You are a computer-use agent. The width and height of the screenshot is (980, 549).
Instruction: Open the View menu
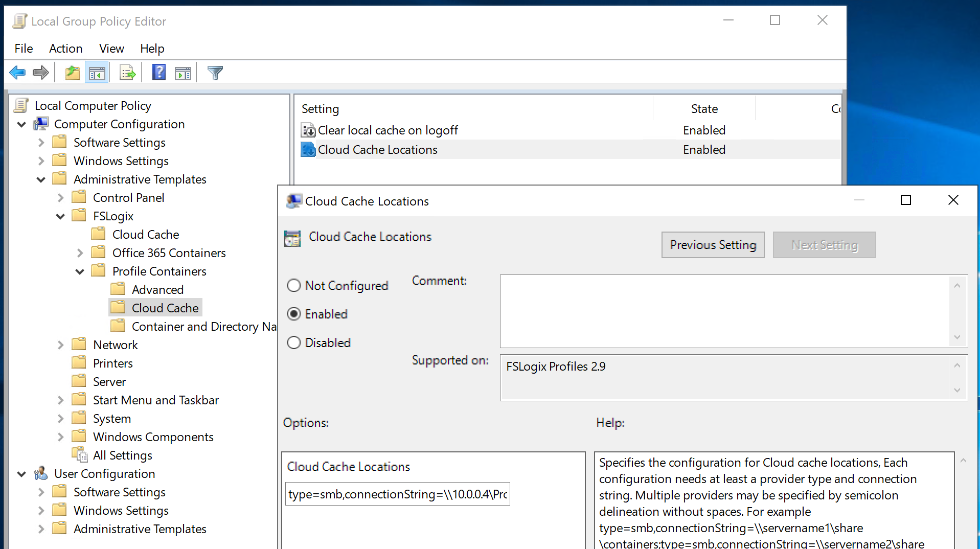111,49
